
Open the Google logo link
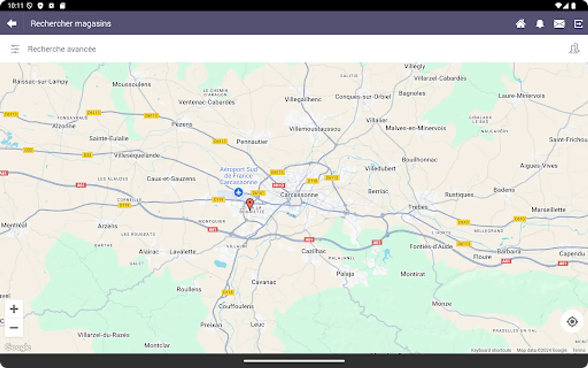tap(18, 347)
